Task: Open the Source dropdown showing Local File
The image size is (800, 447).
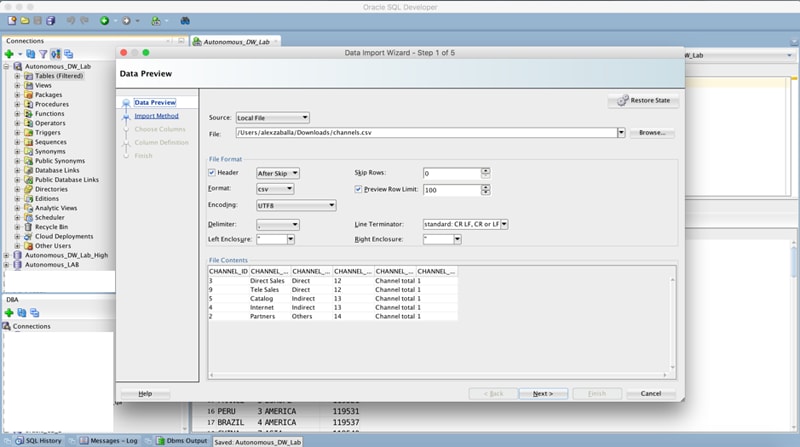Action: 272,118
